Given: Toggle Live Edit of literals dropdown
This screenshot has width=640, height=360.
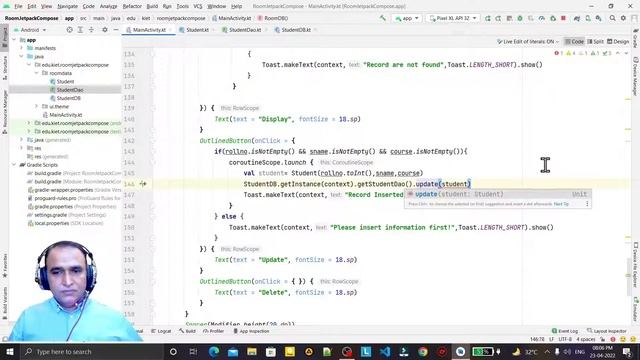Looking at the screenshot, I should click(528, 42).
